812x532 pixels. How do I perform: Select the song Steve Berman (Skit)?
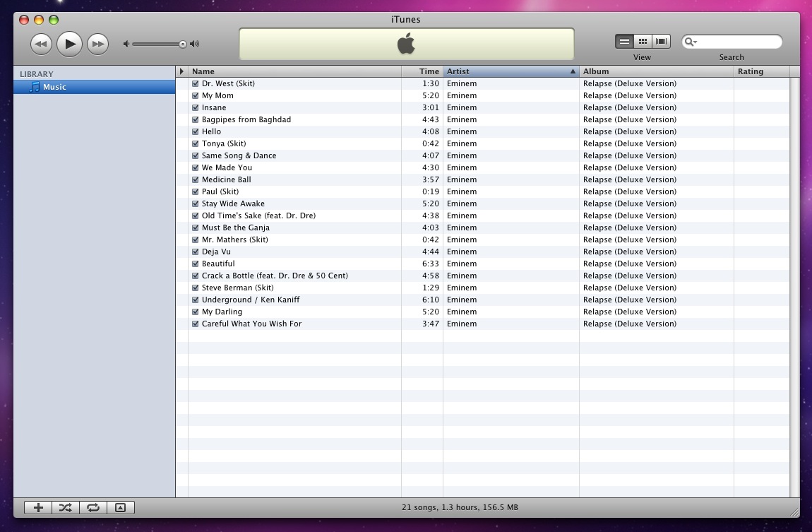(238, 288)
